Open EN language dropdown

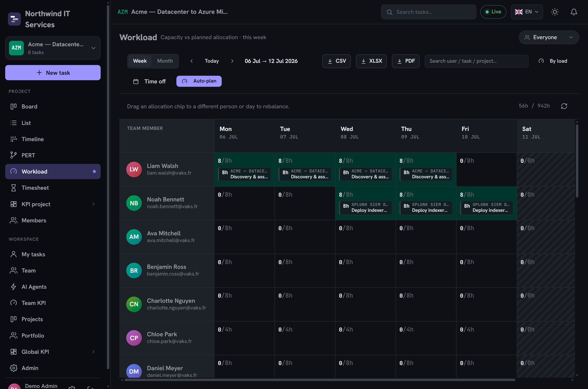pyautogui.click(x=526, y=12)
